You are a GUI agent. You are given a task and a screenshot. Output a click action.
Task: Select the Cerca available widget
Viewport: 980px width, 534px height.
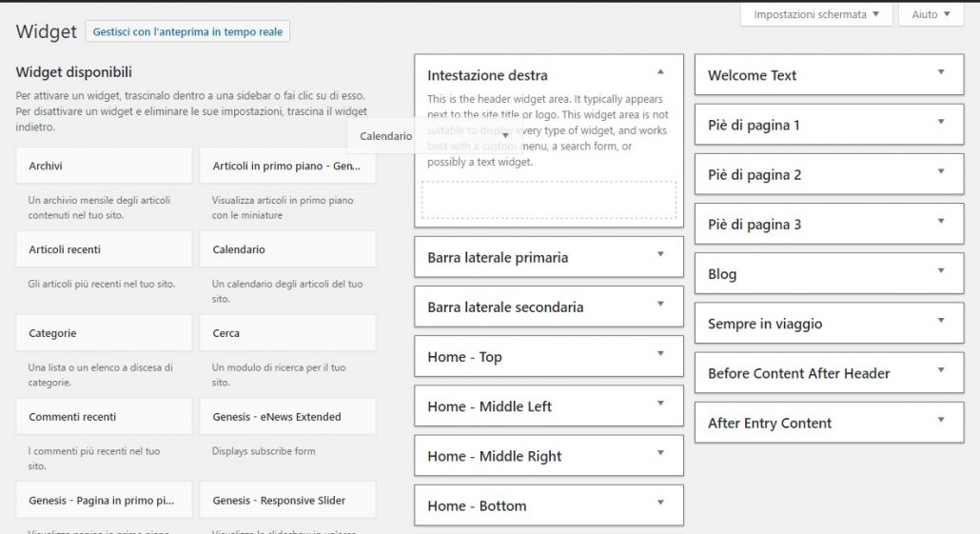(287, 333)
